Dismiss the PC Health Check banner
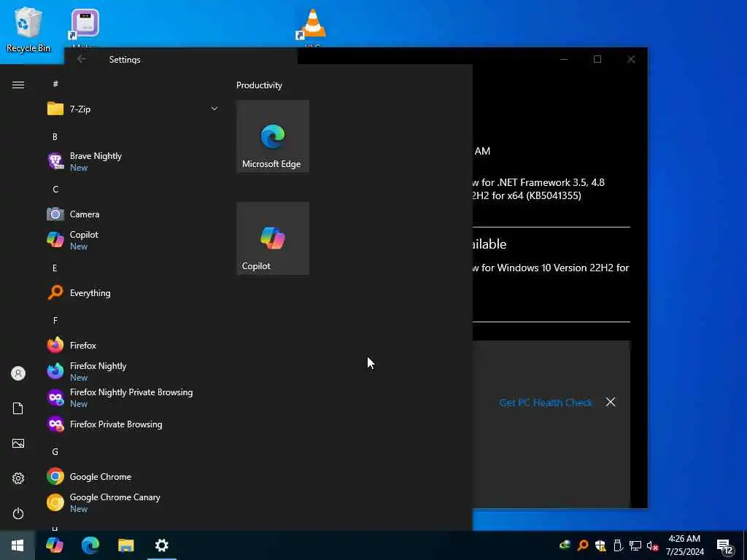The width and height of the screenshot is (747, 560). coord(611,402)
